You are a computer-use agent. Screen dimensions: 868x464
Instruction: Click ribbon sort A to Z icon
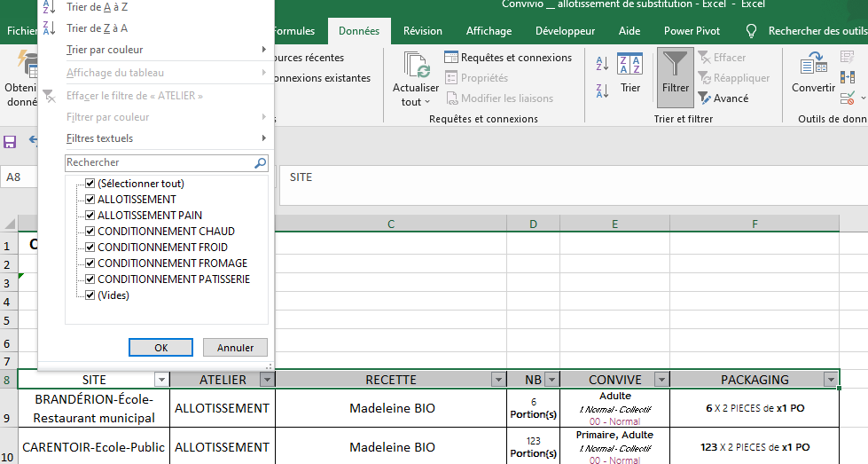(x=602, y=64)
